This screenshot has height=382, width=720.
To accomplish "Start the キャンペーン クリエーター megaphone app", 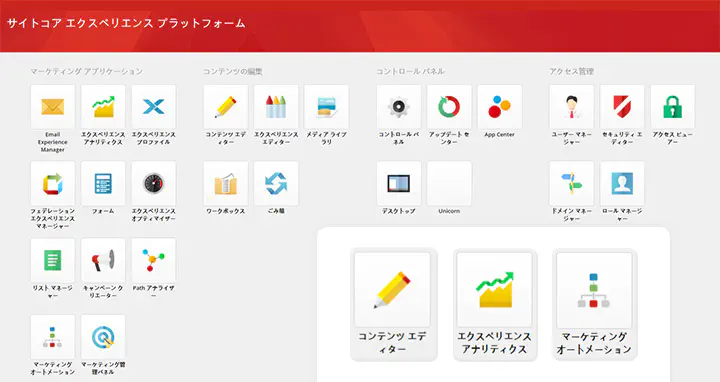I will pyautogui.click(x=103, y=260).
